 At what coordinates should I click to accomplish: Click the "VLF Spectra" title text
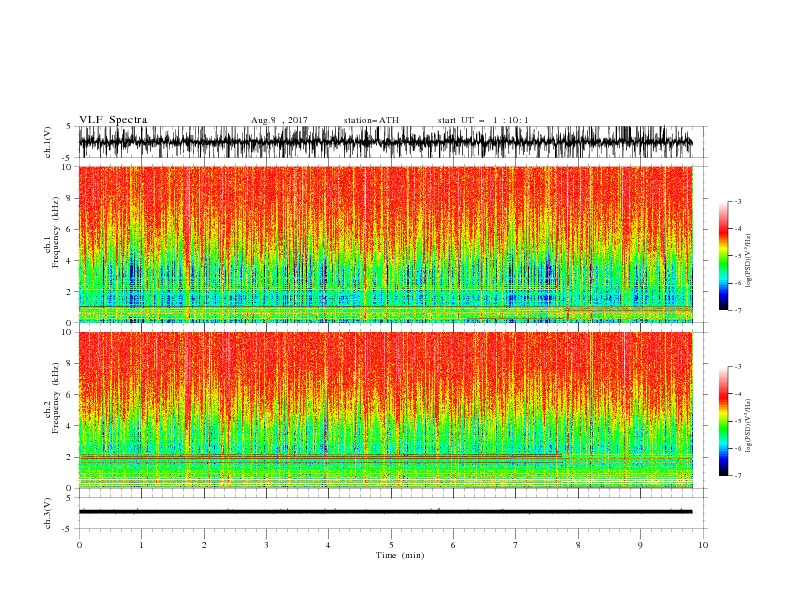click(x=113, y=120)
